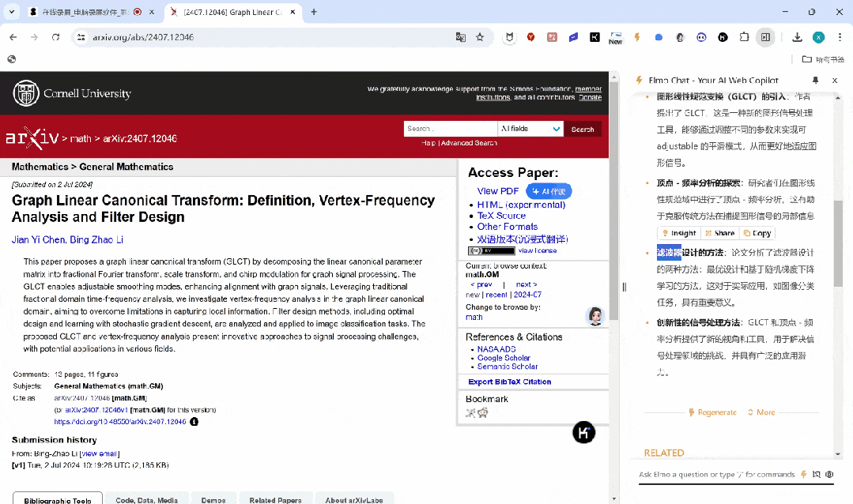
Task: Click the arXiv Search button
Action: point(583,130)
